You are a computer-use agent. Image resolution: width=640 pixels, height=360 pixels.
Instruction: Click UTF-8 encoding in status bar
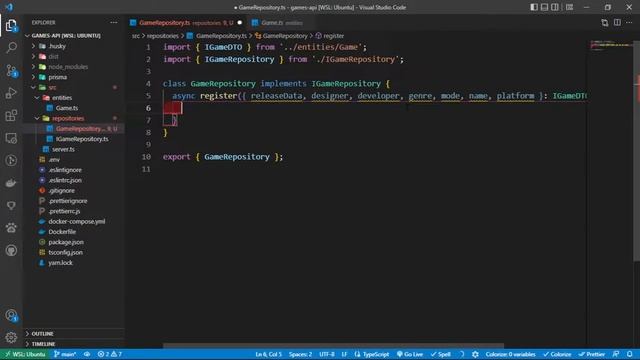(x=327, y=354)
